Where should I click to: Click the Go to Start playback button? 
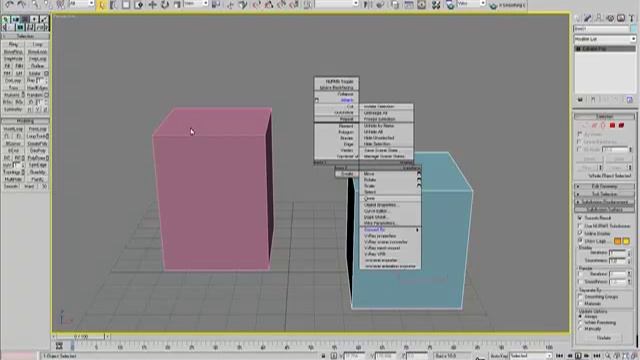click(560, 356)
